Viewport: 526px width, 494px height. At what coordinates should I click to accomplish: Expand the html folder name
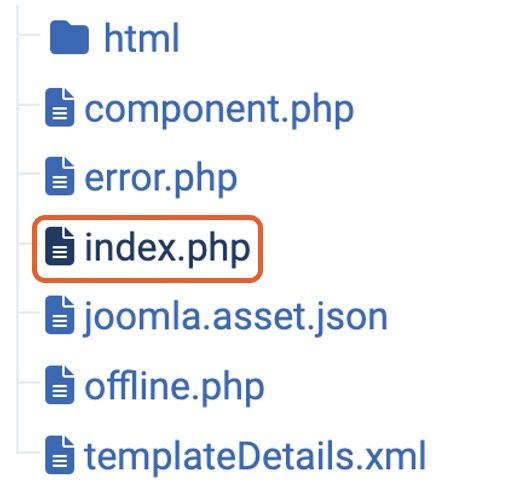click(142, 38)
